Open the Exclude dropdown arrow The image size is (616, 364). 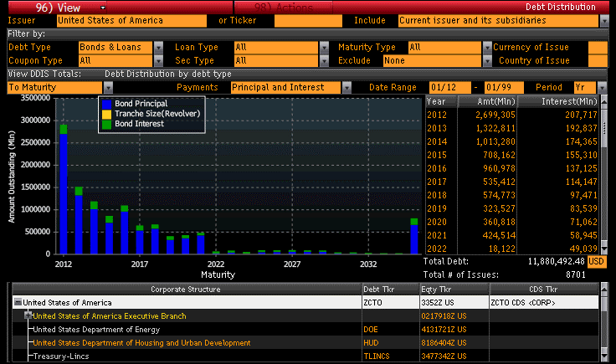tap(487, 61)
